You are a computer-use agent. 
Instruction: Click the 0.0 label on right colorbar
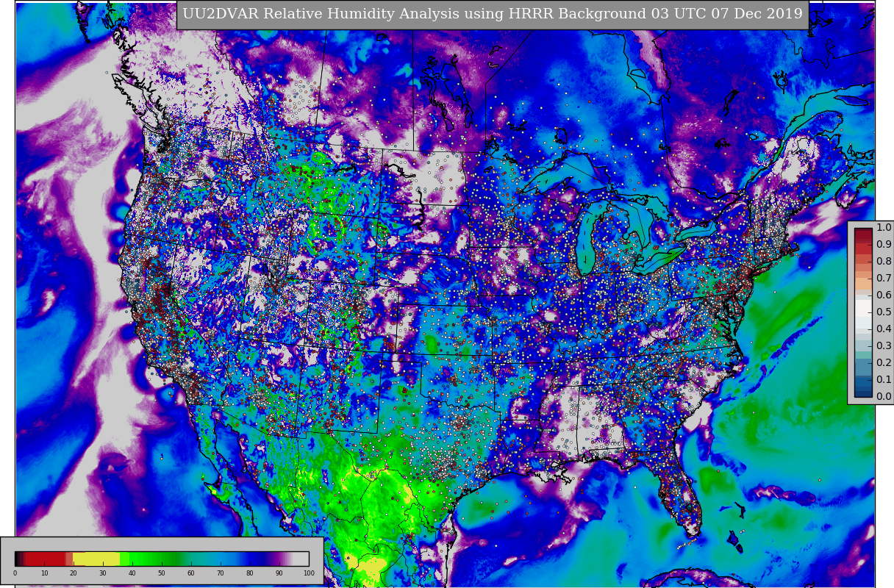[x=884, y=397]
